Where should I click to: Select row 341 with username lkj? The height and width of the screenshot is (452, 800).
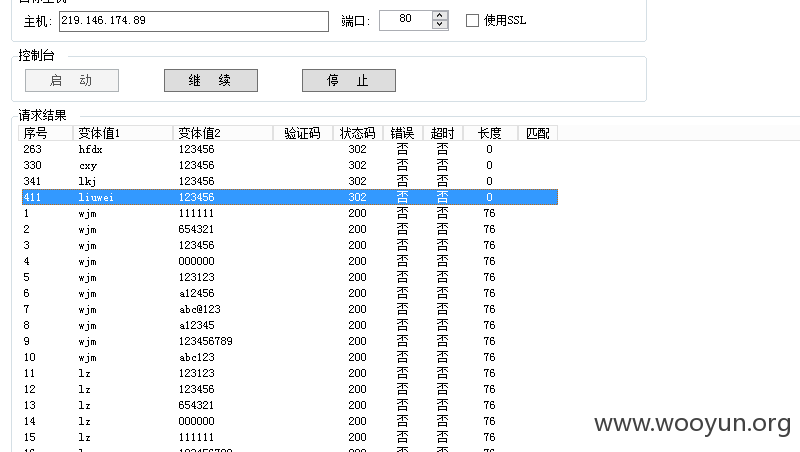pos(290,181)
